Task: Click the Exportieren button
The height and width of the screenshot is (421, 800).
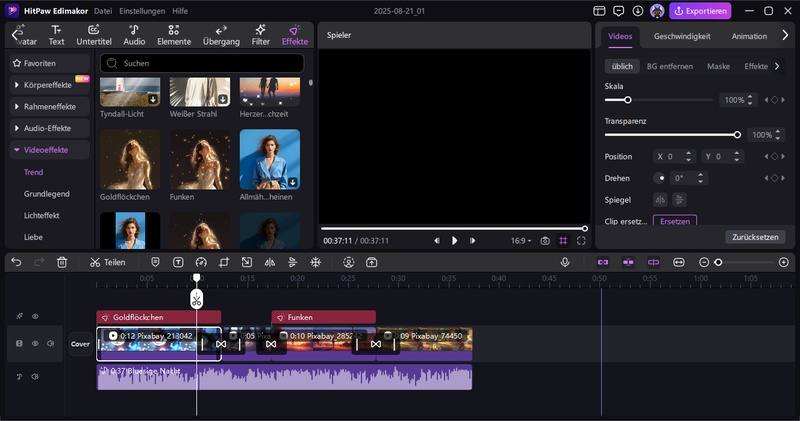Action: click(x=700, y=11)
